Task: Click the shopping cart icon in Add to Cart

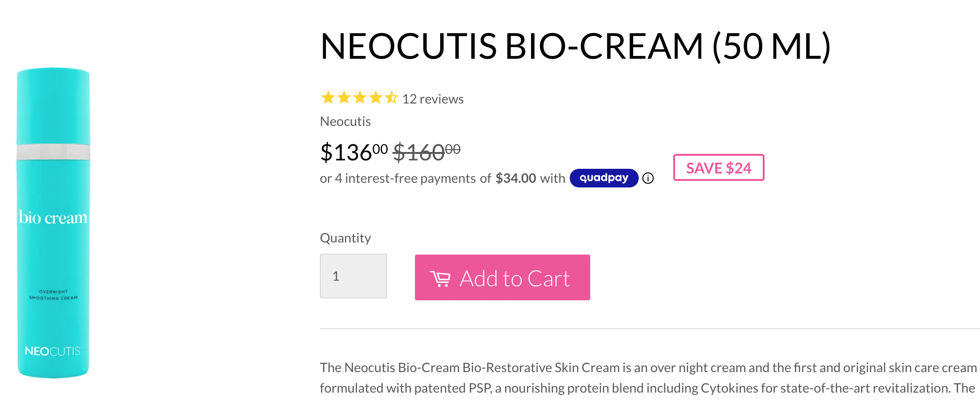Action: (441, 277)
